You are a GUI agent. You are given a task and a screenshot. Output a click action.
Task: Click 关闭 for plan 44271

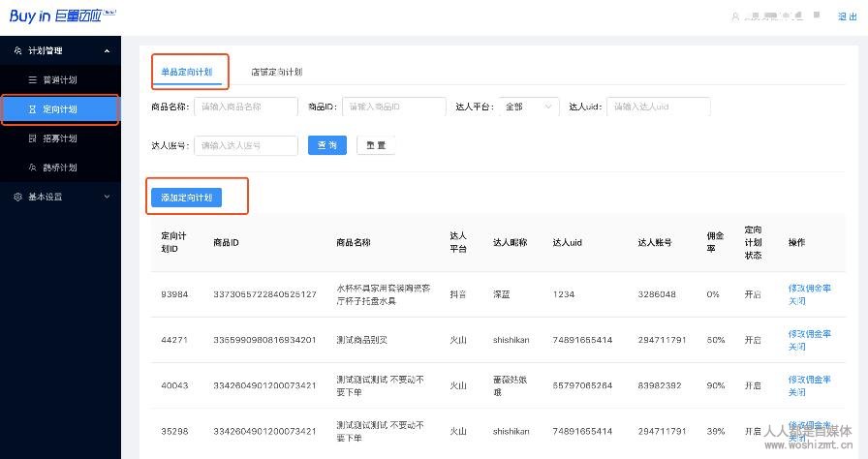click(796, 347)
